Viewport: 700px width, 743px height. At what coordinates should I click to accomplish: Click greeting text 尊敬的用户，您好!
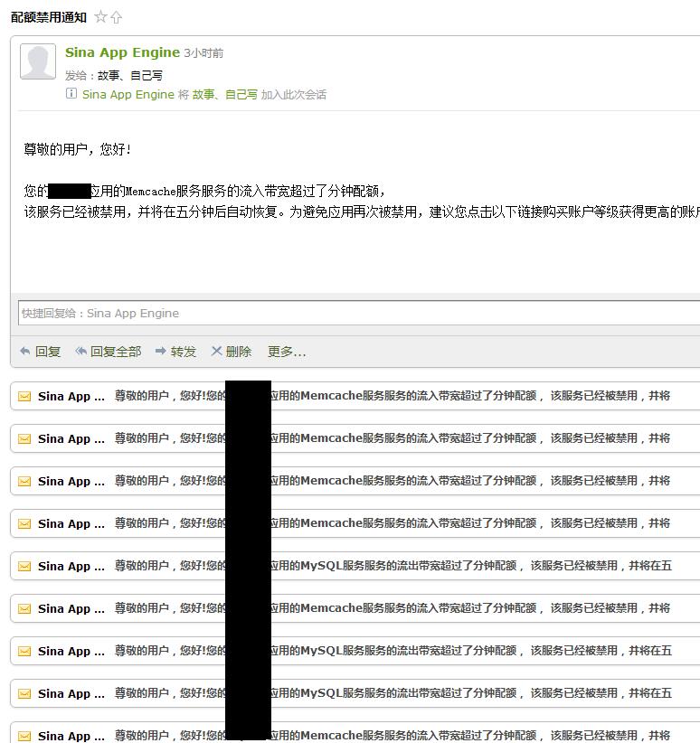coord(77,150)
